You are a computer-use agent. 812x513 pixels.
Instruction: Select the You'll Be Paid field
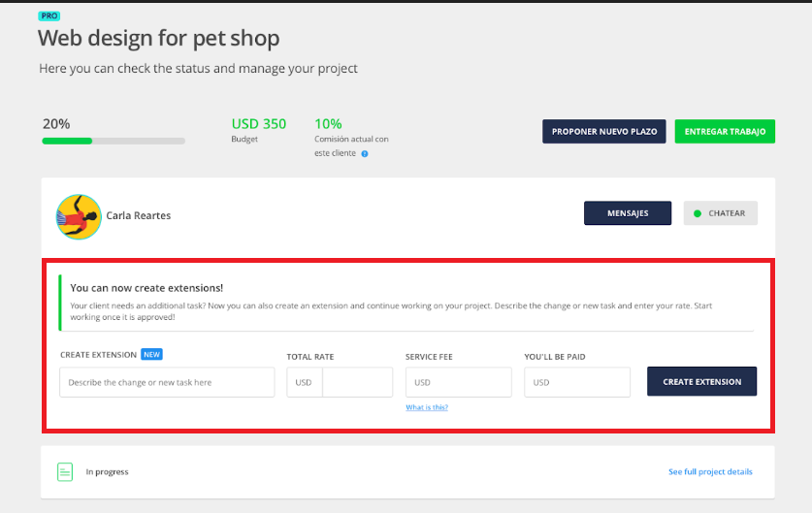[x=577, y=382]
